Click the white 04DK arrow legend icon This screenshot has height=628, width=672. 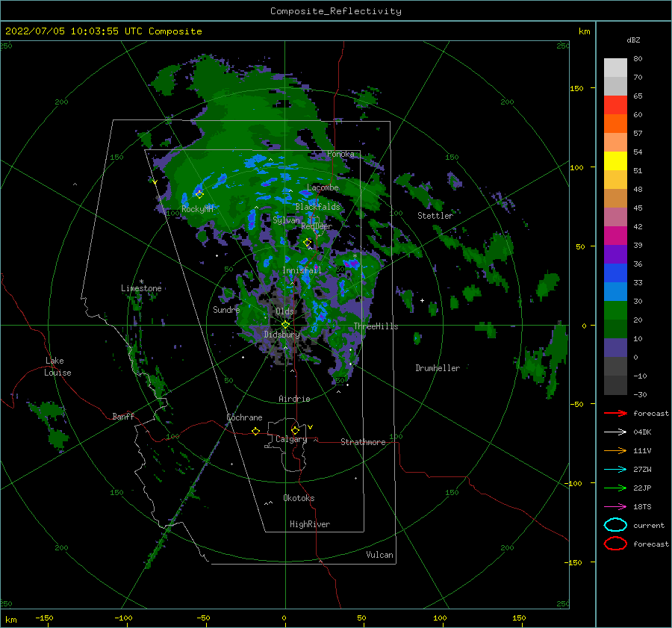tap(615, 432)
